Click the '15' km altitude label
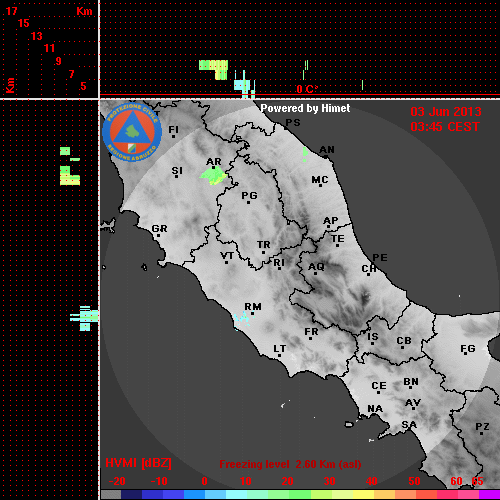The width and height of the screenshot is (500, 500). 24,23
